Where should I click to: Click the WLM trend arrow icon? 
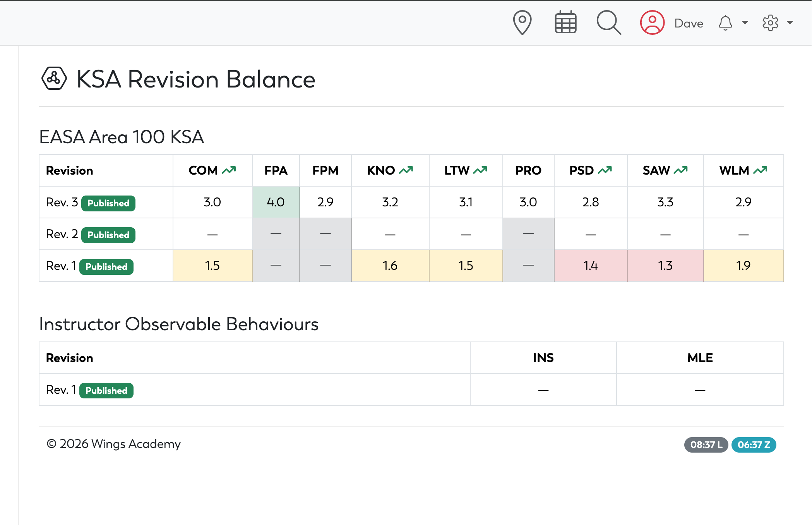[760, 170]
